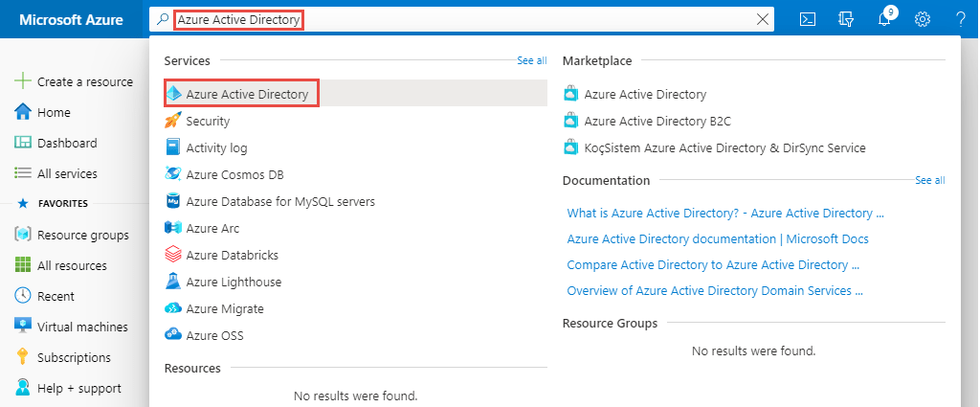
Task: Click the Recent clock icon
Action: [23, 296]
